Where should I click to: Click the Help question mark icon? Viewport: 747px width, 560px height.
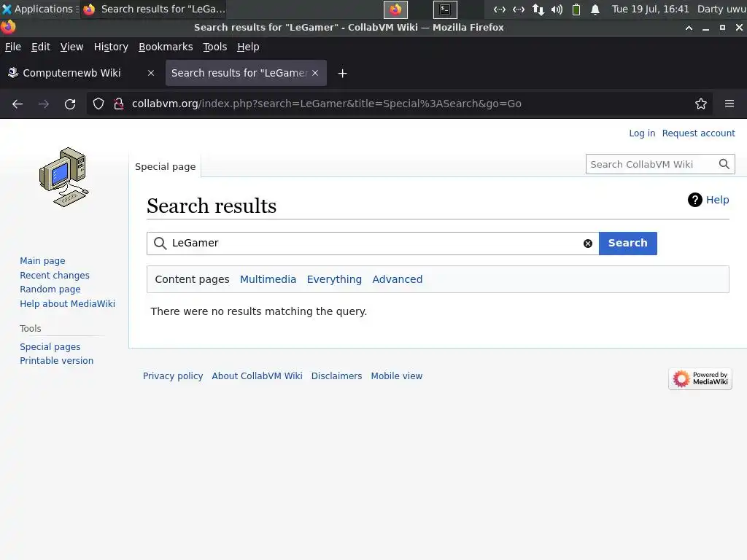point(695,200)
